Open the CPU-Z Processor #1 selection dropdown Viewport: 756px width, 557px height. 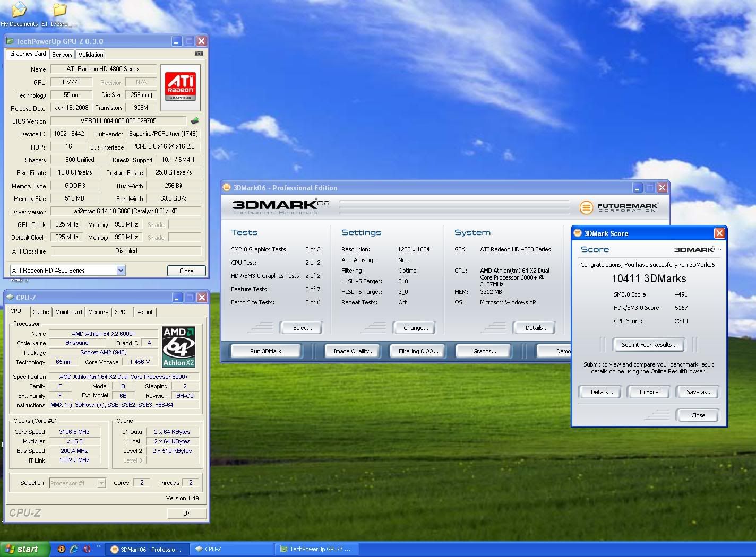pos(101,483)
